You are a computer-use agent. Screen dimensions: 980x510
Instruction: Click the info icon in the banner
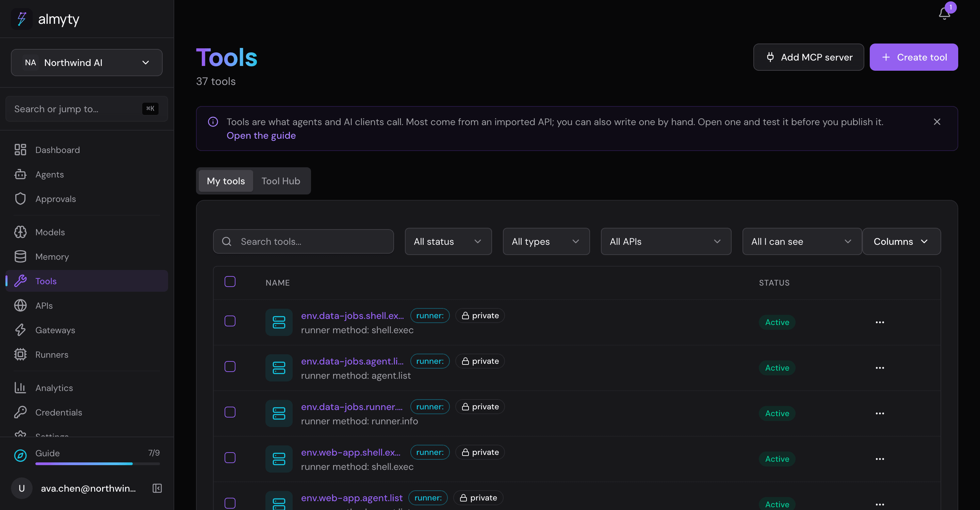click(213, 122)
